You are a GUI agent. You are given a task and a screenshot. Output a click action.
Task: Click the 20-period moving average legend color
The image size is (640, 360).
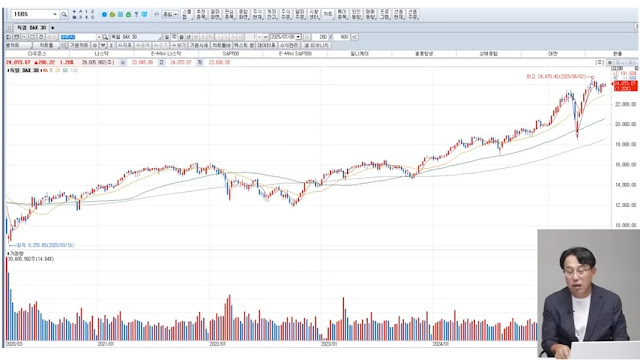(x=58, y=70)
